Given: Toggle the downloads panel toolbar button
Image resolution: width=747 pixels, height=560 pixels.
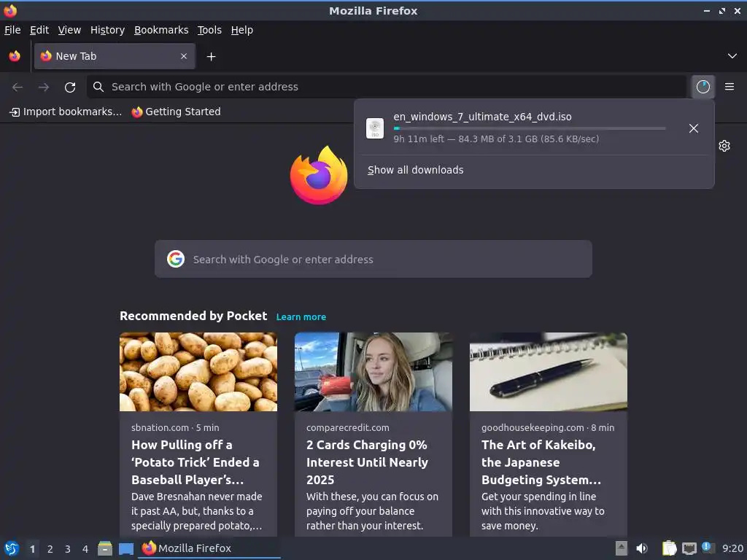Looking at the screenshot, I should tap(703, 87).
